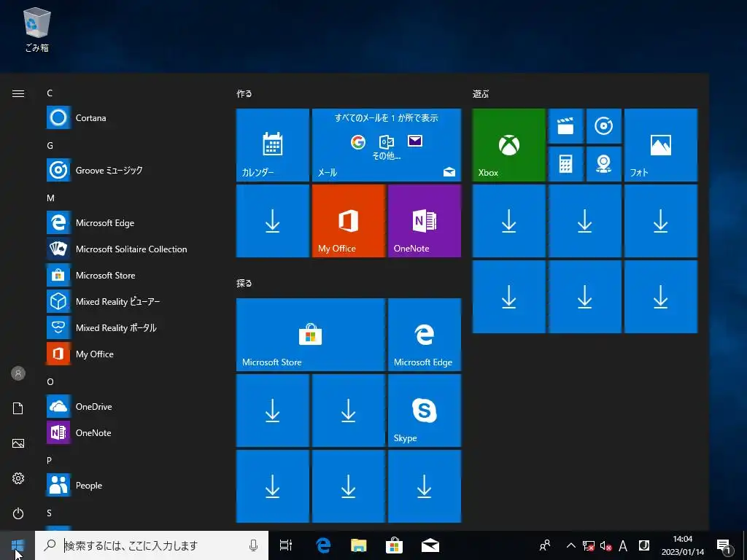747x560 pixels.
Task: Click the letter S group header
Action: coord(49,513)
